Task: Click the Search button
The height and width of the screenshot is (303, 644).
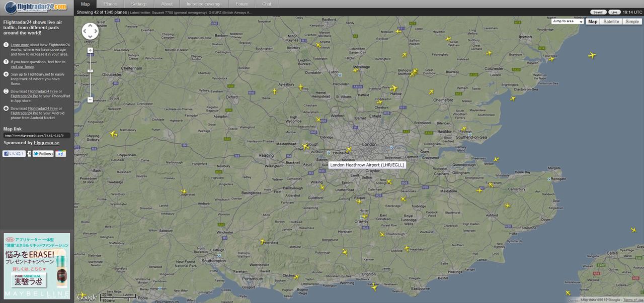Action: pos(598,12)
